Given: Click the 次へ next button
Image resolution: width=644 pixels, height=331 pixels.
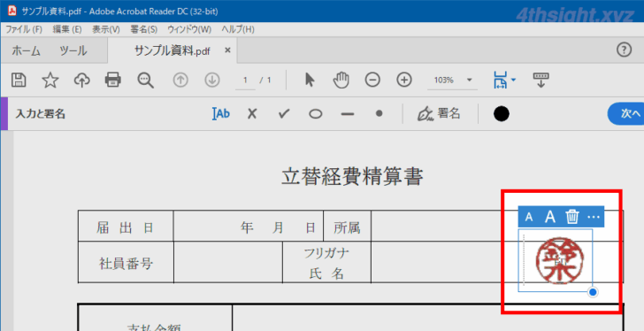Looking at the screenshot, I should point(626,114).
